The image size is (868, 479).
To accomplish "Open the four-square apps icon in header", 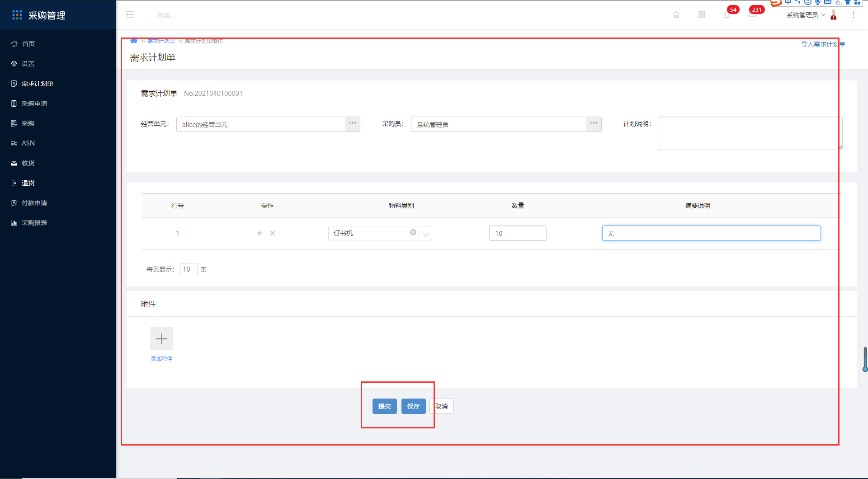I will coord(702,14).
